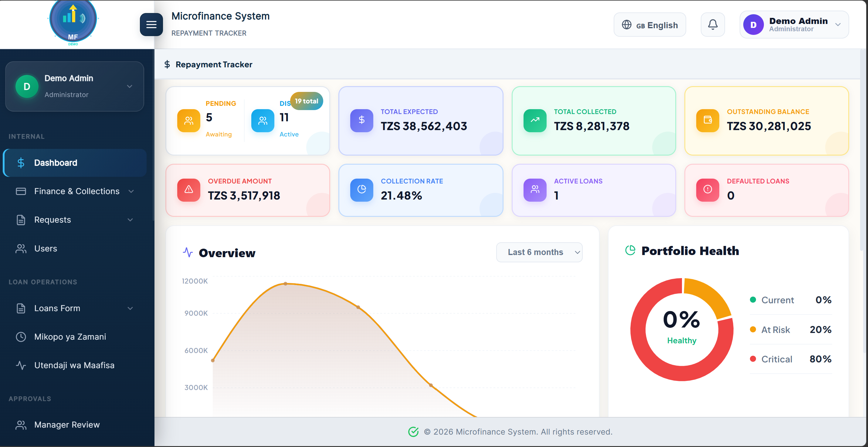The image size is (868, 447).
Task: Click the Total Collected trend icon
Action: [x=535, y=120]
